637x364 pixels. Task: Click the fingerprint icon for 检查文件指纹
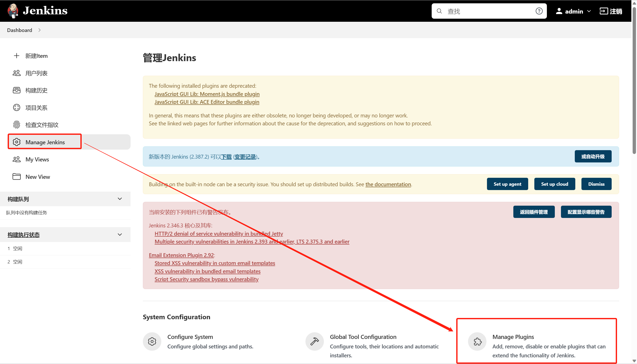coord(17,125)
